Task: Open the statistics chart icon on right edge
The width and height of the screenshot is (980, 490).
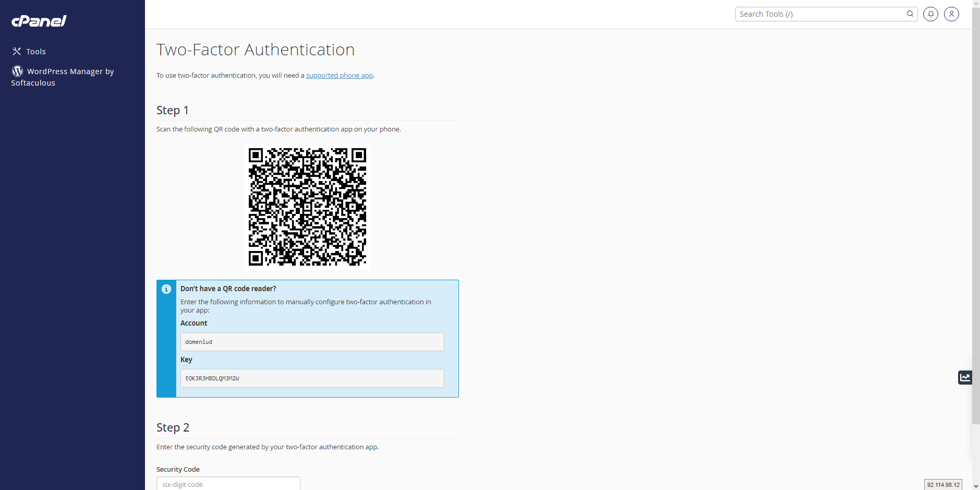Action: (x=965, y=377)
